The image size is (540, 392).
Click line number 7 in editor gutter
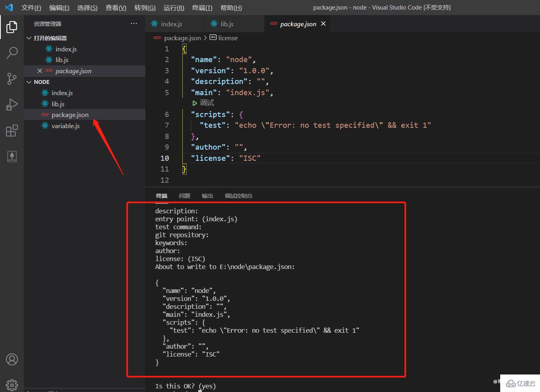click(167, 125)
